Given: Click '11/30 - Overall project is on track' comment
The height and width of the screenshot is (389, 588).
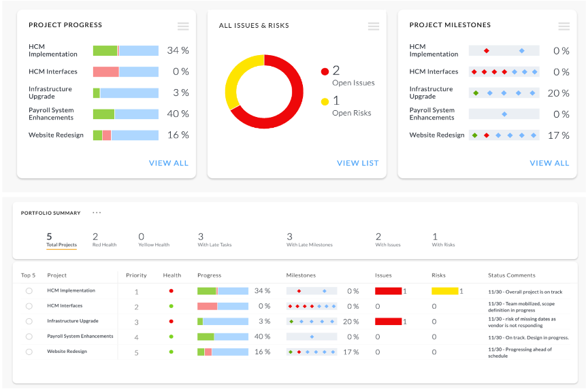Looking at the screenshot, I should pos(525,292).
